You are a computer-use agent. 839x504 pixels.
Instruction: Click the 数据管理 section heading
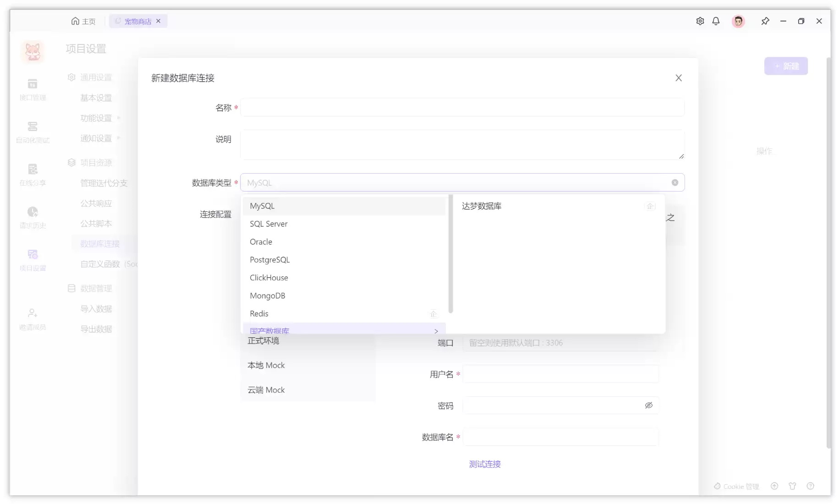click(90, 288)
